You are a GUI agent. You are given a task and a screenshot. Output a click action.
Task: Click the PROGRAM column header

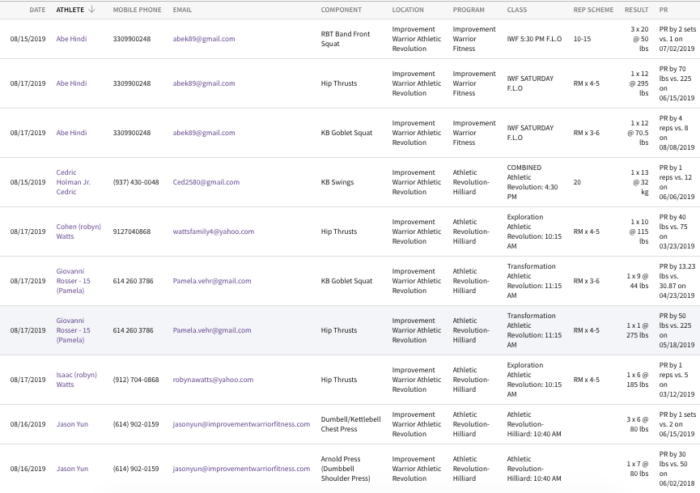468,10
